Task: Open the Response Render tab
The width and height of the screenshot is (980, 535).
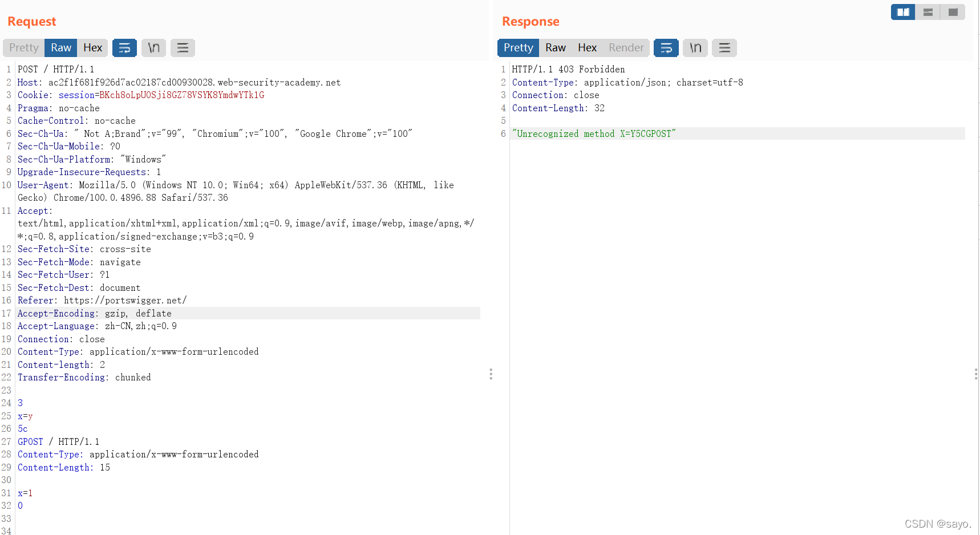Action: point(626,48)
